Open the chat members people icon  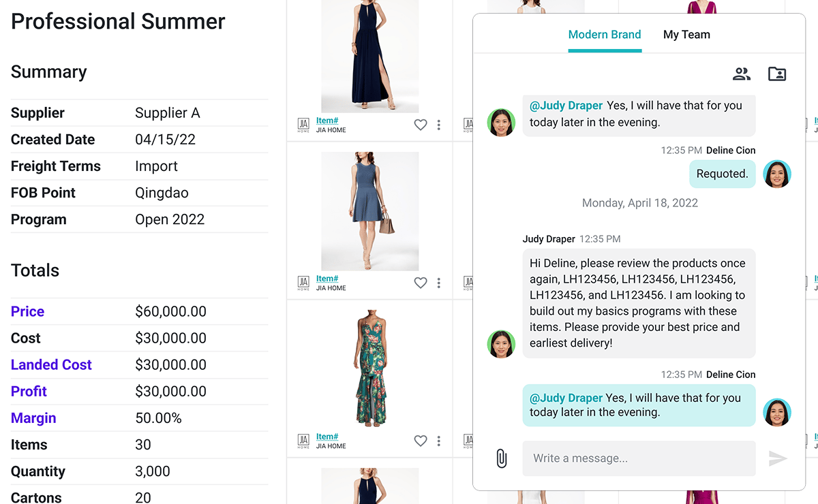(x=742, y=74)
